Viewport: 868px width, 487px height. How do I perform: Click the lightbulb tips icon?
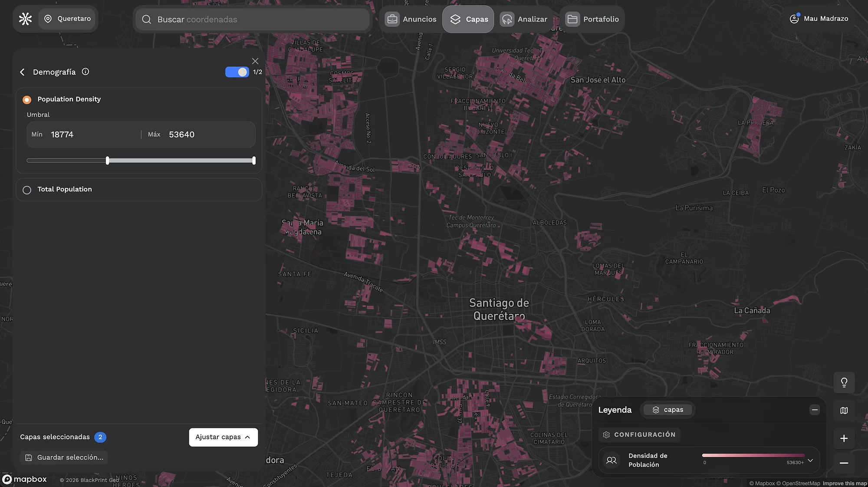point(844,382)
